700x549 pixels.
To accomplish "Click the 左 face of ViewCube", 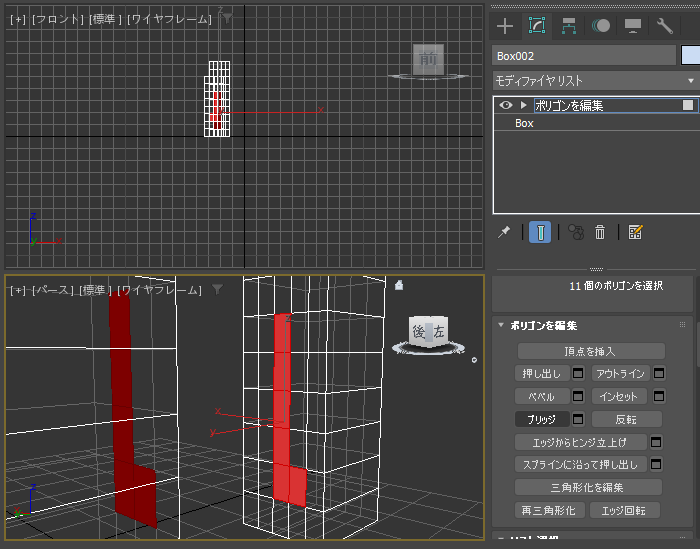I will (439, 332).
